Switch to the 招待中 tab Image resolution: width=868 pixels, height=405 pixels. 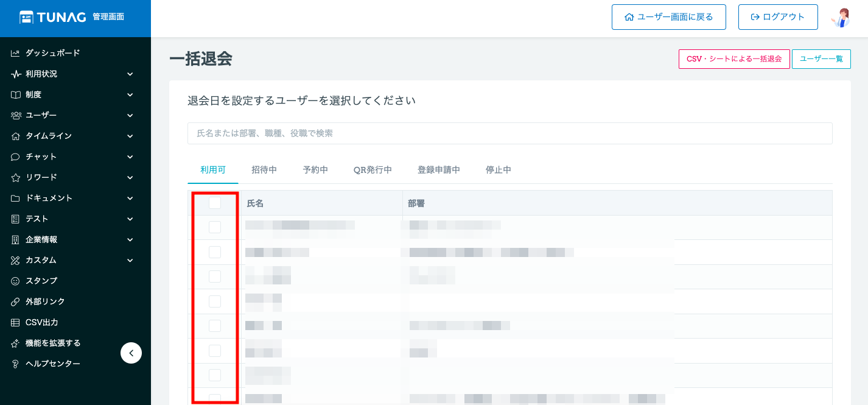(264, 170)
